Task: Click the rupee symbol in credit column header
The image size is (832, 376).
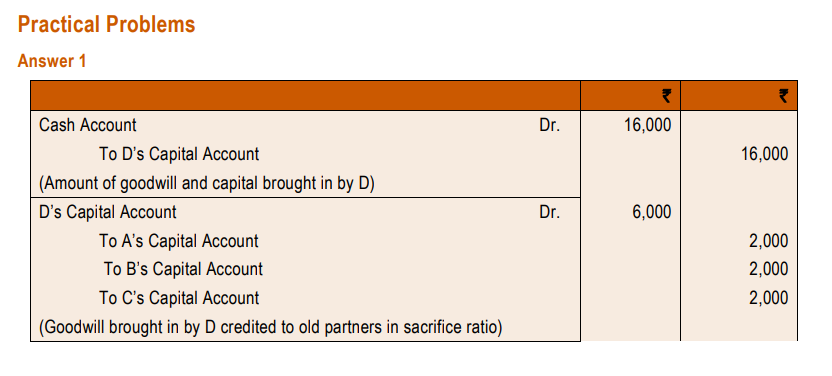Action: click(783, 96)
